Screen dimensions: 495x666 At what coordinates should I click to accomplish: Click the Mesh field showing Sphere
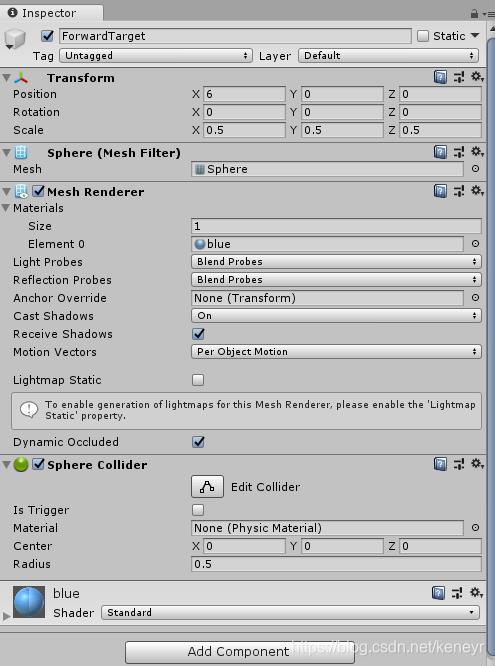327,169
